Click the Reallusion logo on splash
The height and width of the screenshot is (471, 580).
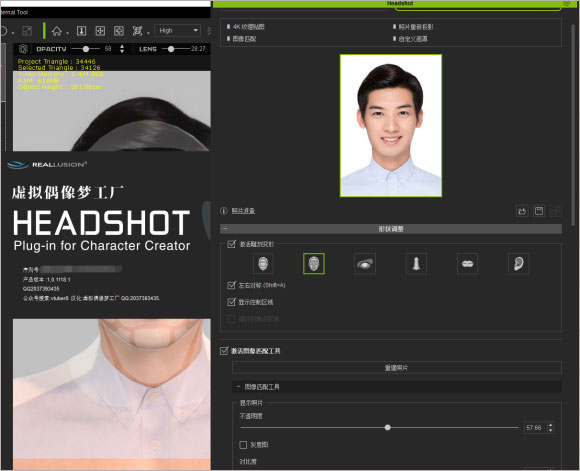point(47,165)
